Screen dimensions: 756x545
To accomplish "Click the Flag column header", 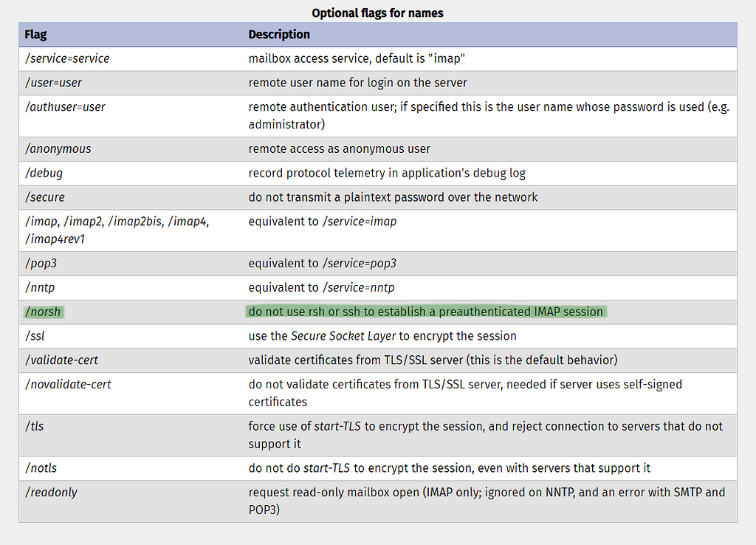I will coord(35,35).
